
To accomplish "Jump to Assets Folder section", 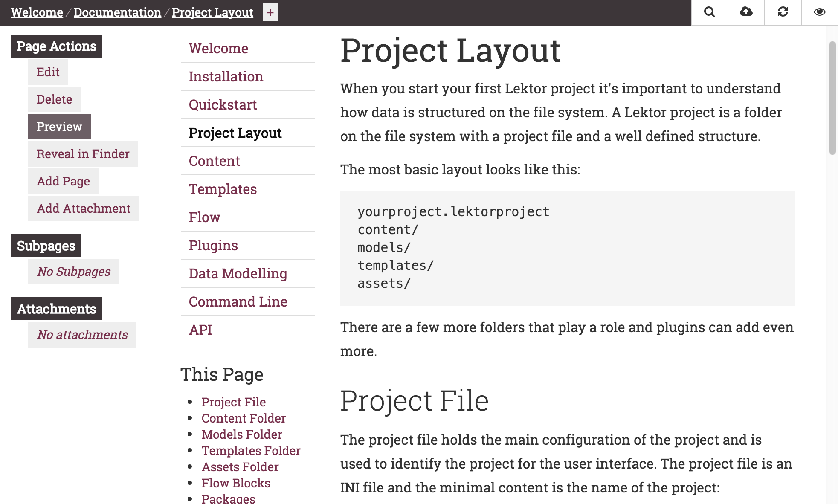I will [240, 467].
